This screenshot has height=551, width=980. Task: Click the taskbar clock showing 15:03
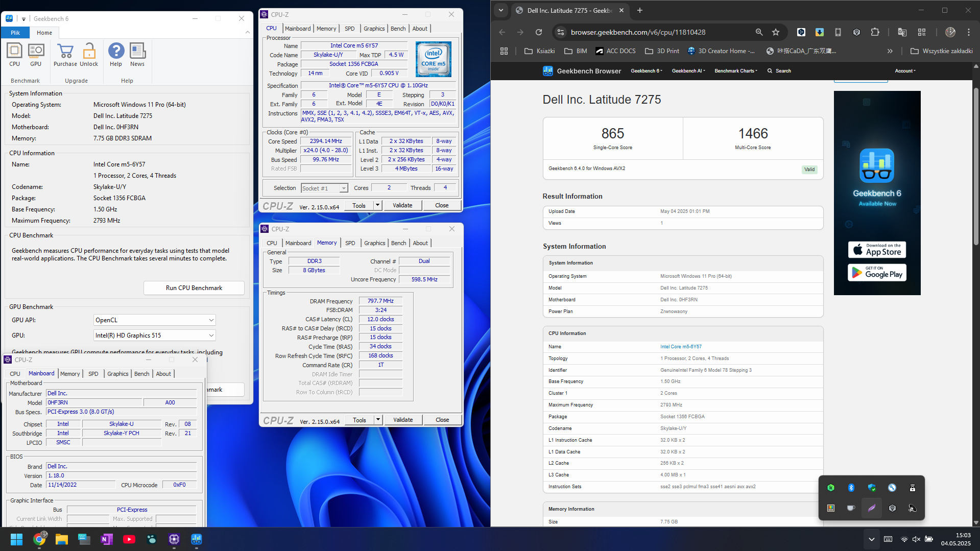click(x=956, y=539)
